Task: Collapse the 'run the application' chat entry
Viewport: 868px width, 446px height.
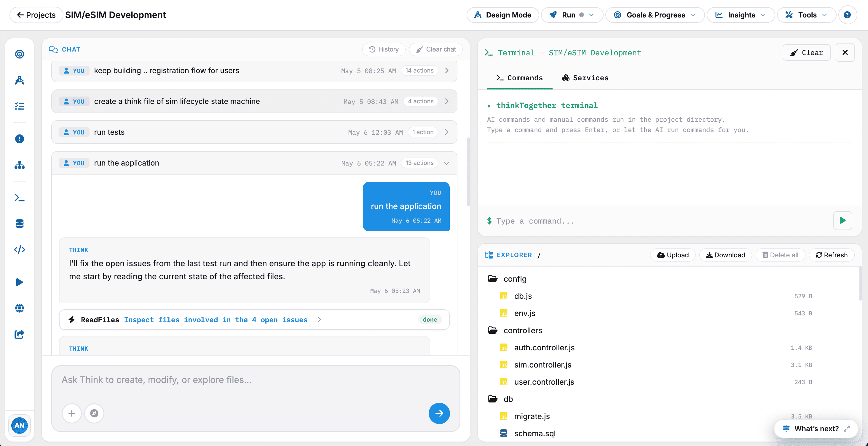Action: click(x=446, y=163)
